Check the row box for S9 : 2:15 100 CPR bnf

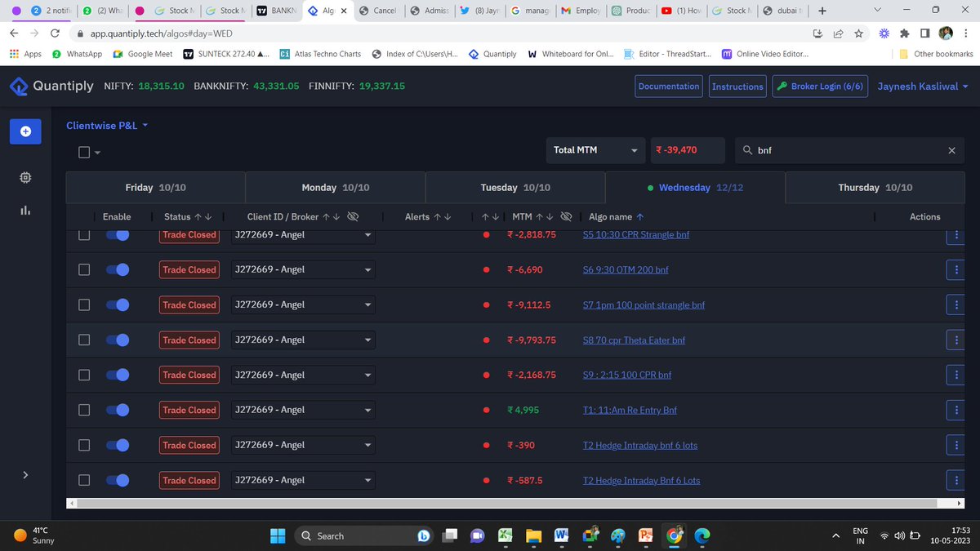[x=84, y=375]
